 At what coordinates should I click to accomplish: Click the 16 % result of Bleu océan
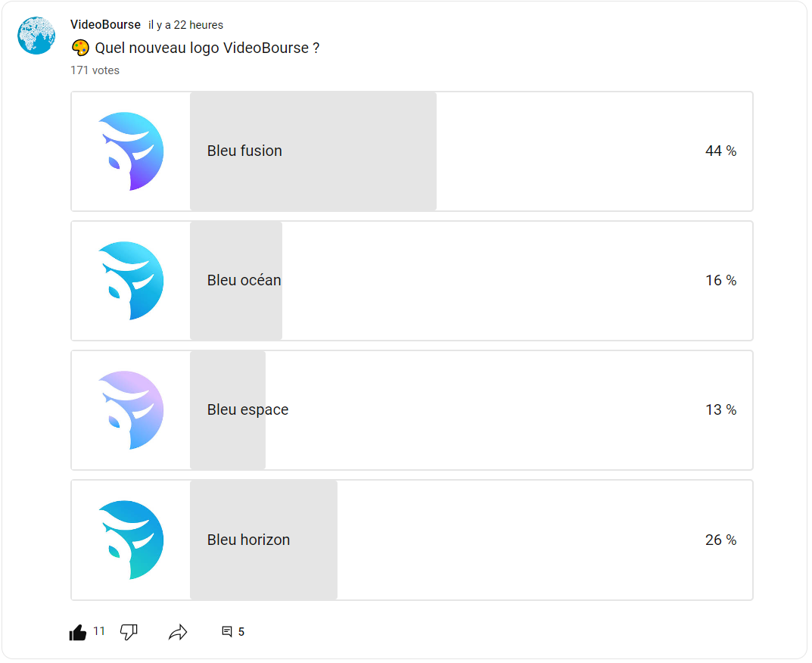pyautogui.click(x=720, y=280)
